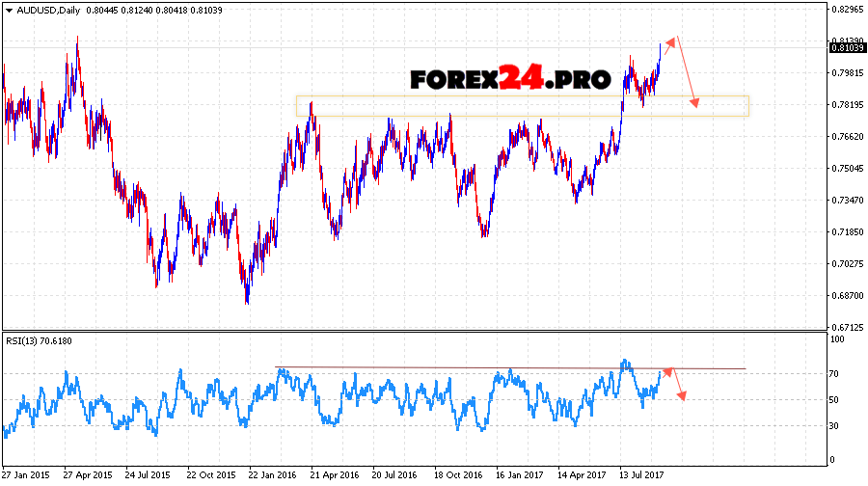Click the 18 Oct 2016 date label
Screen dimensions: 868x486
coord(458,475)
